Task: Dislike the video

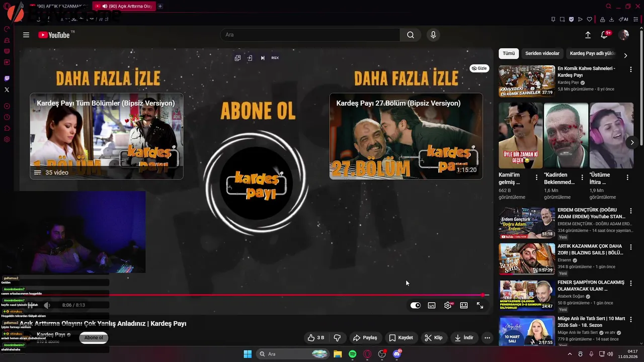Action: 337,338
